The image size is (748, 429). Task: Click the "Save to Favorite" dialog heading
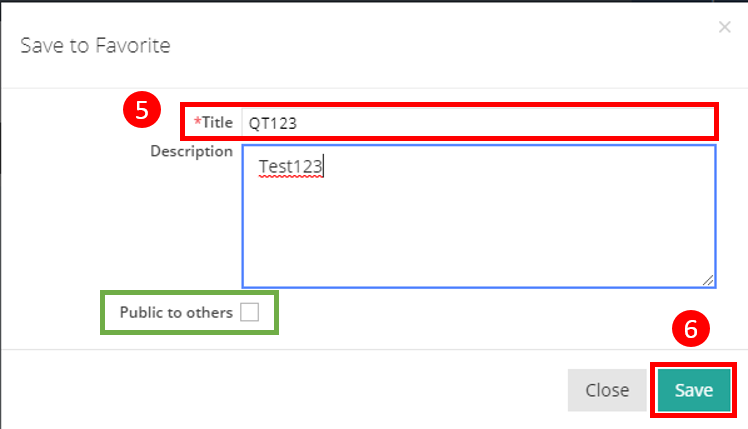point(96,45)
